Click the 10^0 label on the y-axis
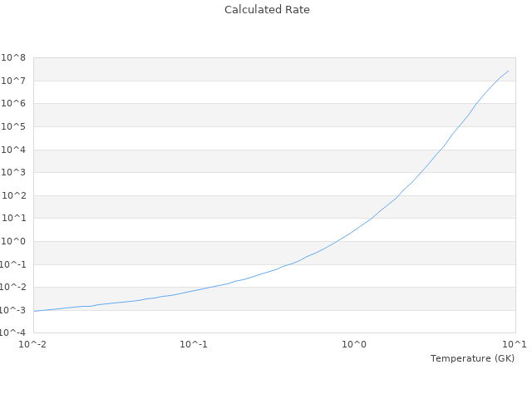Viewport: 532px width, 399px height. (14, 242)
